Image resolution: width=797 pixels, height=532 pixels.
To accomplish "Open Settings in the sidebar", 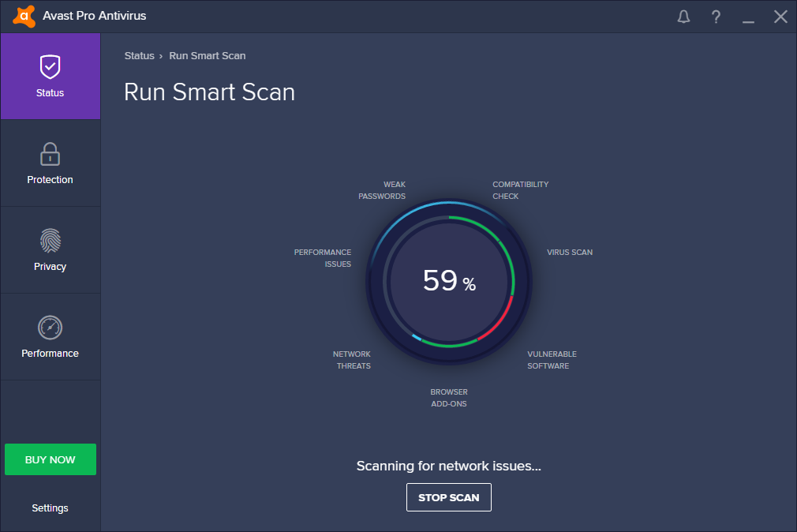I will coord(50,508).
